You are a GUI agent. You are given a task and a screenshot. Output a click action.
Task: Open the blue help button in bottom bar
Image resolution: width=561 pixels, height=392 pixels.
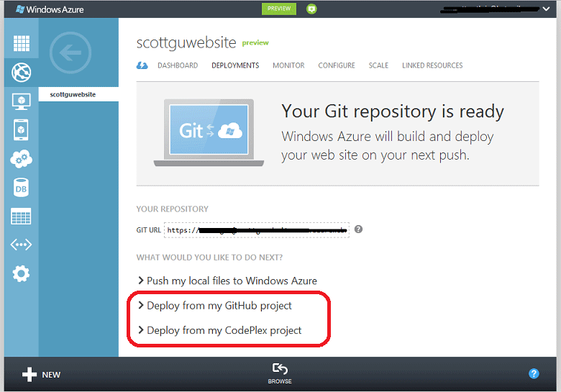534,374
